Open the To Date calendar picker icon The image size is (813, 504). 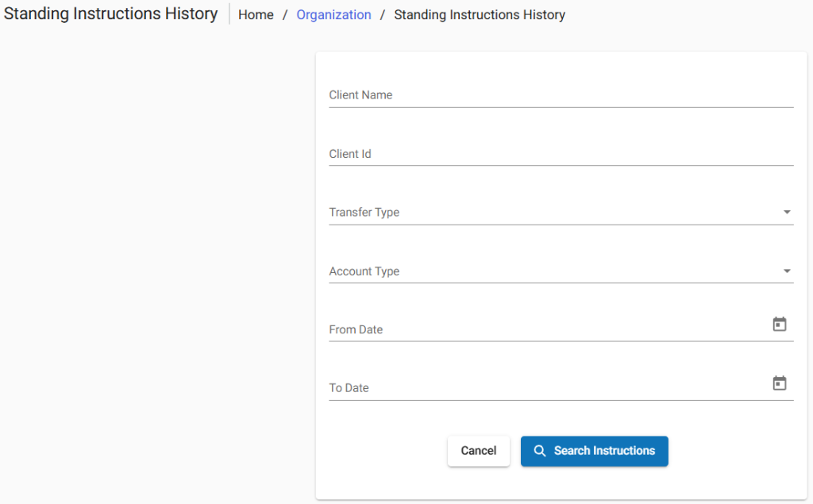[780, 383]
